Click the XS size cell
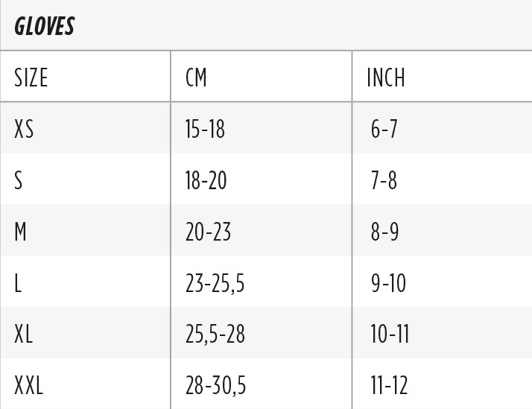 point(24,129)
